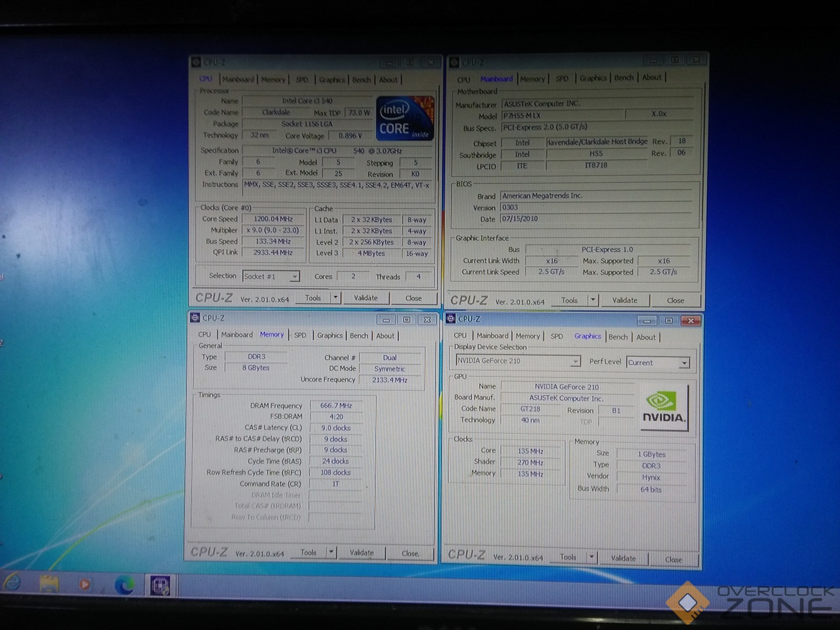Select Memory tab in Mainboard window
This screenshot has width=840, height=630.
click(x=532, y=79)
